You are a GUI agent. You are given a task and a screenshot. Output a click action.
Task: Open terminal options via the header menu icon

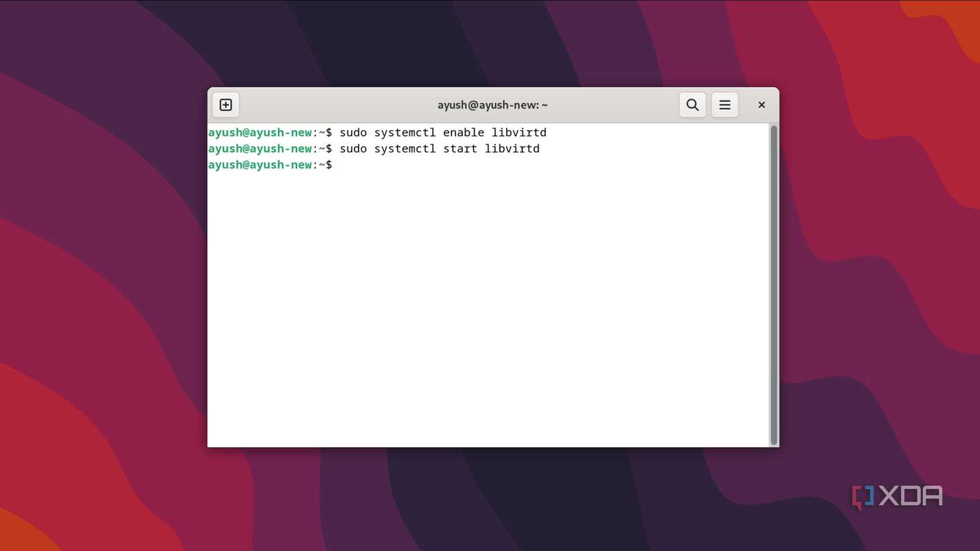[x=725, y=104]
